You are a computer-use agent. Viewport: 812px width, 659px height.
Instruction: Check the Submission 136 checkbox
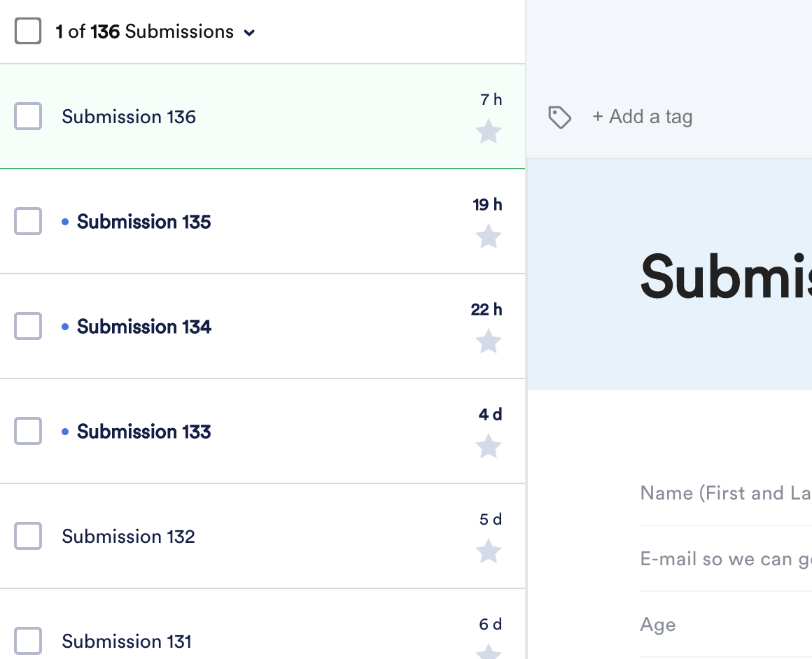pyautogui.click(x=28, y=116)
